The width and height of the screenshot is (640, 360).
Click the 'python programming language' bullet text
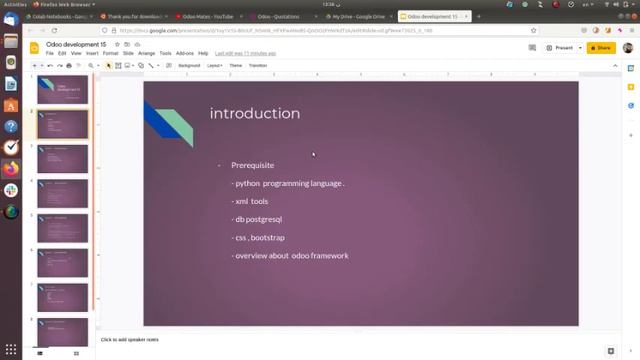click(x=290, y=183)
